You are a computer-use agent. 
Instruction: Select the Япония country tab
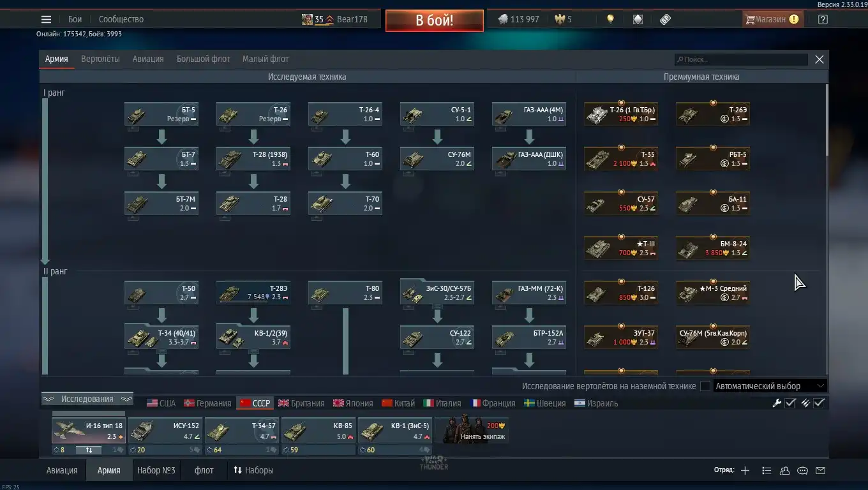353,403
